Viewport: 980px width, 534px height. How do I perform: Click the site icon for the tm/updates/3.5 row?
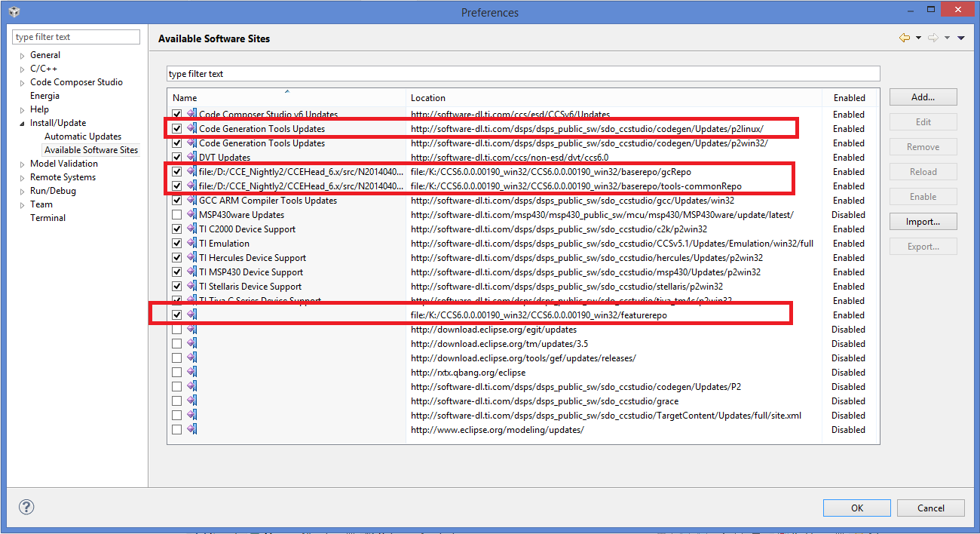click(x=191, y=343)
